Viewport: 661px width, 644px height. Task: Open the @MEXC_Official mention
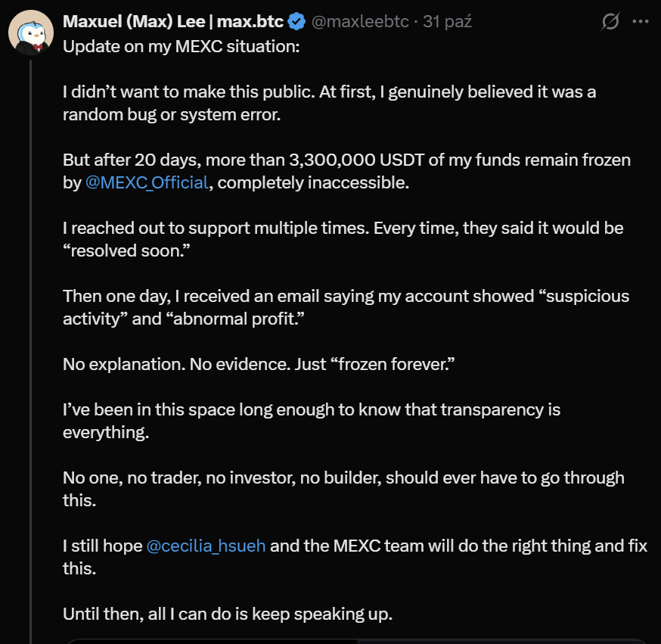pyautogui.click(x=147, y=182)
